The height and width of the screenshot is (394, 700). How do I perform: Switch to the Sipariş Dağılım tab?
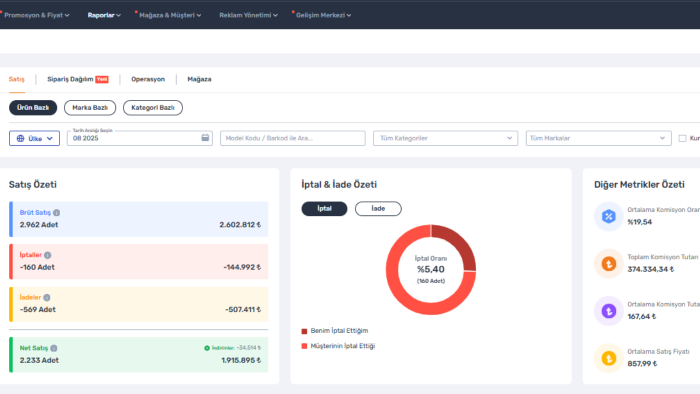click(x=78, y=79)
